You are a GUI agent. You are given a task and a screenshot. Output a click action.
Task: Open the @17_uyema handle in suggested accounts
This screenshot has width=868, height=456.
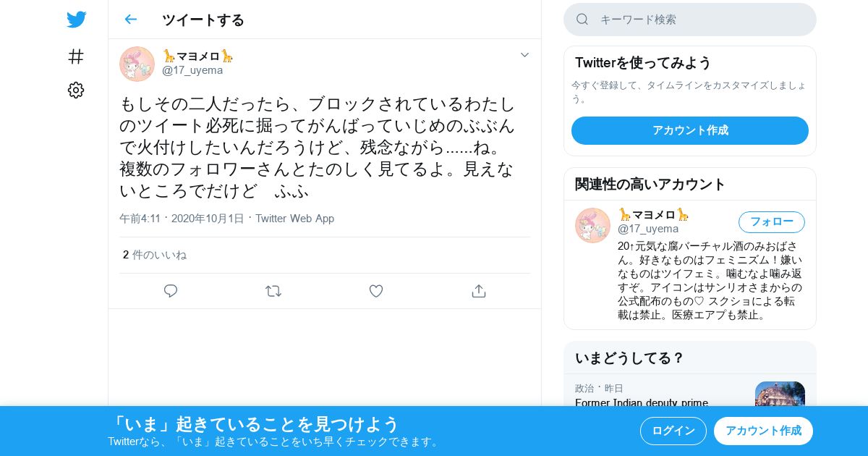click(648, 229)
